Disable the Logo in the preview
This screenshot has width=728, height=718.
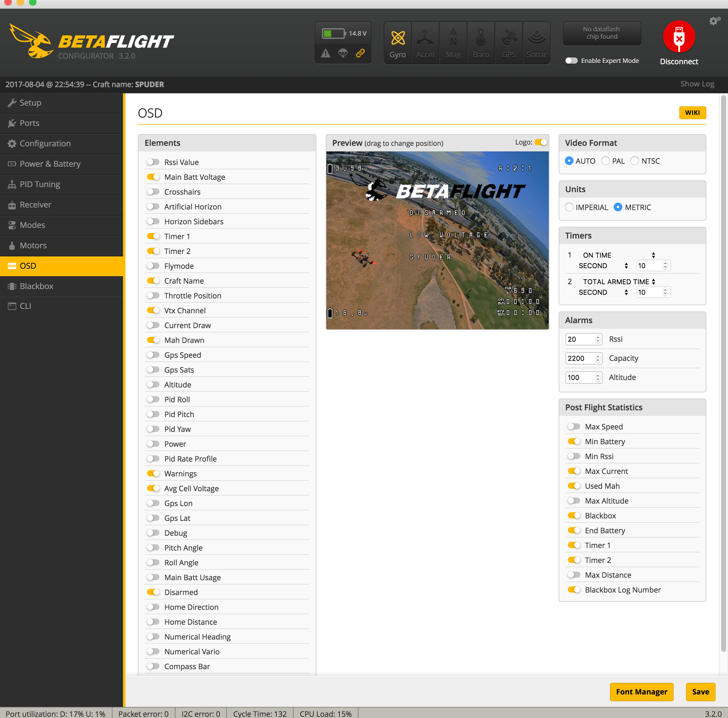[x=541, y=142]
